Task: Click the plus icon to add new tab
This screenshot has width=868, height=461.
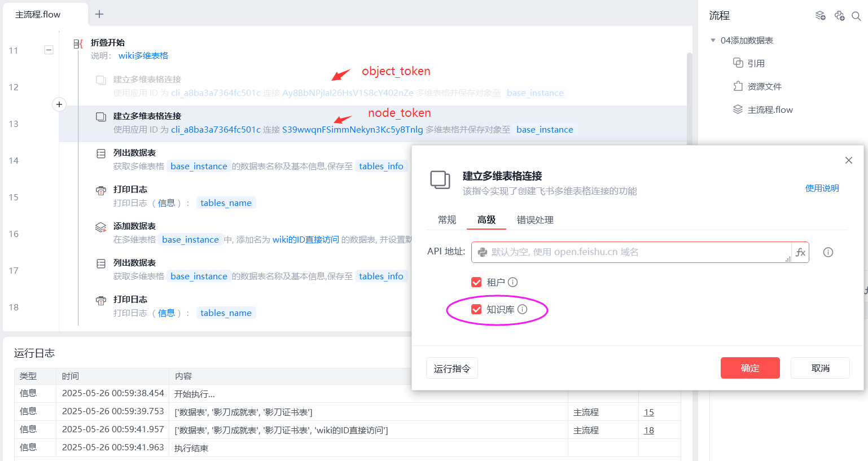Action: [99, 14]
